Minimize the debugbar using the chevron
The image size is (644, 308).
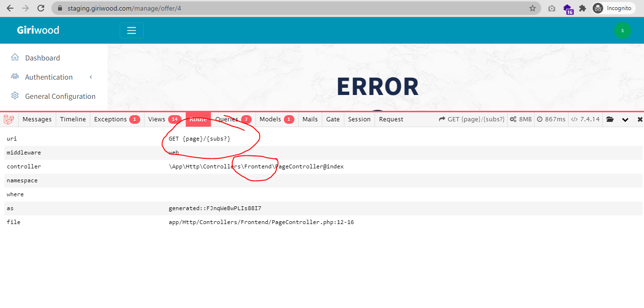[x=625, y=119]
